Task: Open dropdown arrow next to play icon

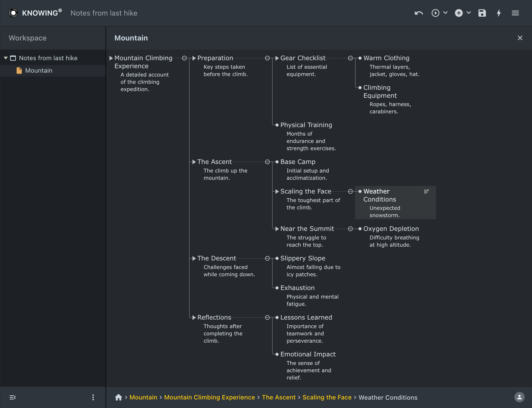Action: point(445,13)
